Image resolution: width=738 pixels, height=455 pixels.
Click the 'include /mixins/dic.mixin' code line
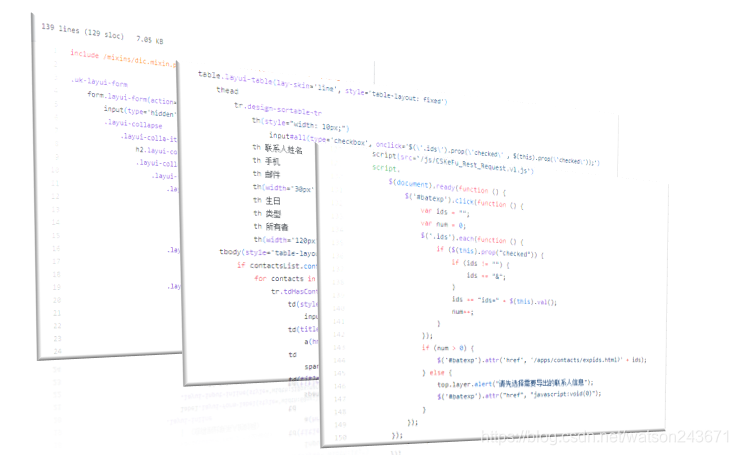[x=123, y=58]
